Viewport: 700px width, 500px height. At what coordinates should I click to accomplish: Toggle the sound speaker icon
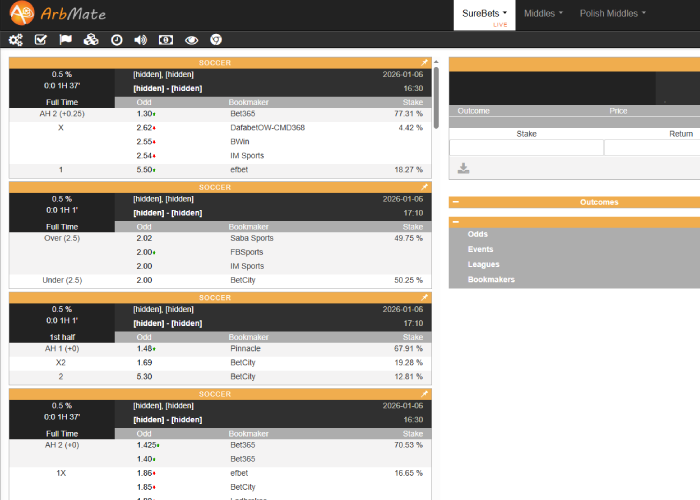pos(141,40)
